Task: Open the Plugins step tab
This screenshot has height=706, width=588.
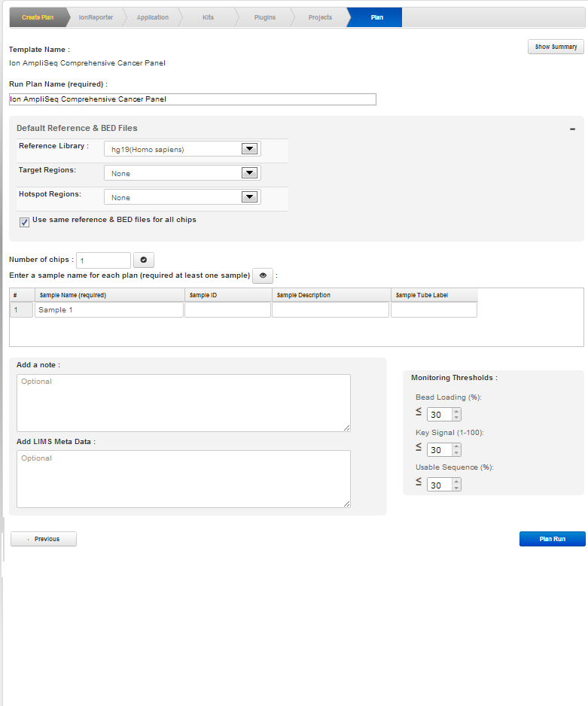Action: [x=264, y=17]
